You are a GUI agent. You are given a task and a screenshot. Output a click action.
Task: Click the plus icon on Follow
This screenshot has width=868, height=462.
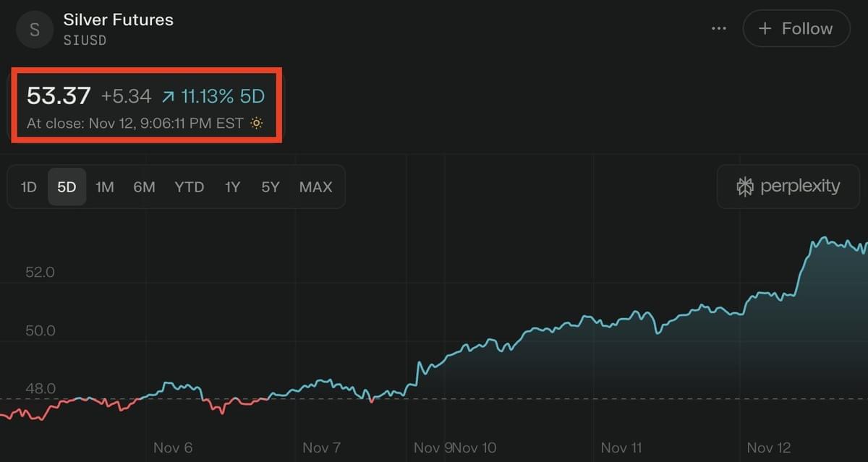[x=765, y=28]
